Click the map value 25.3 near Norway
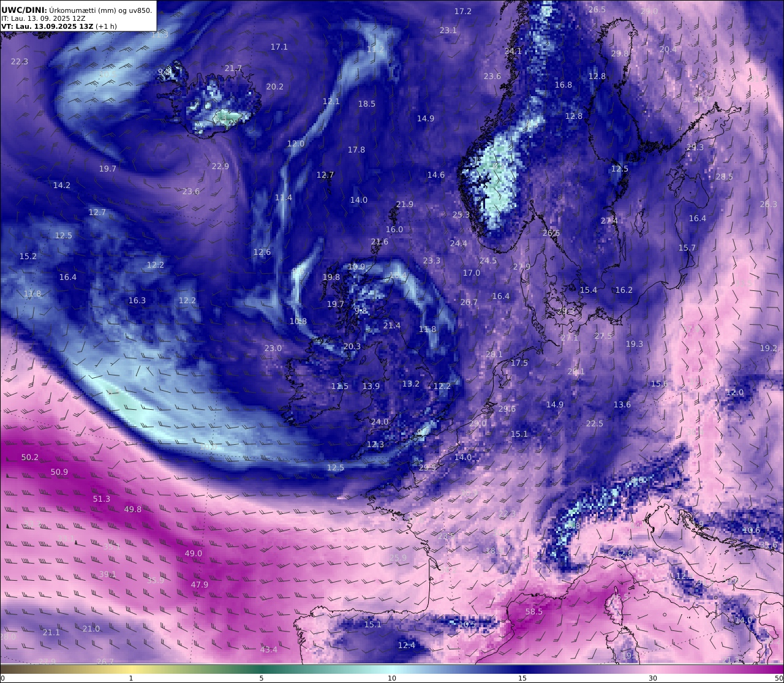The image size is (784, 683). 461,214
